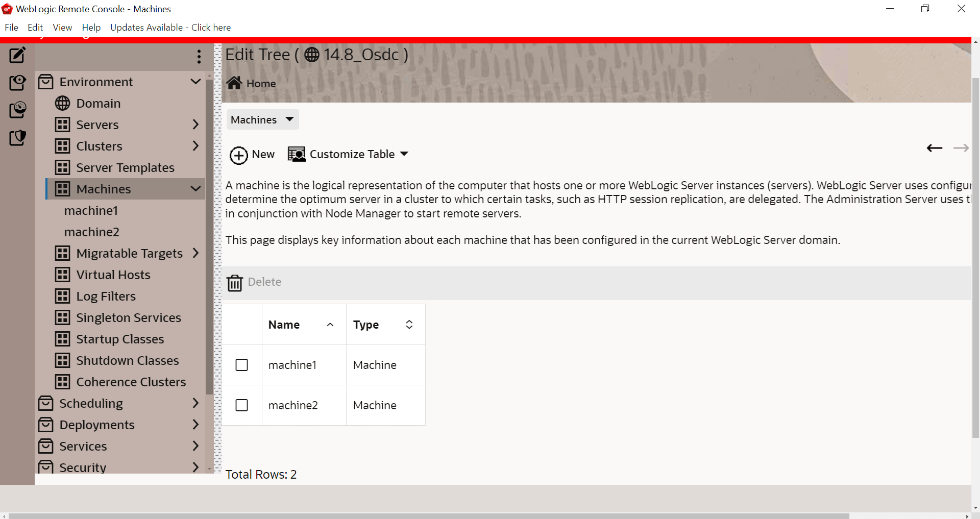Click the Customize Table icon
This screenshot has width=980, height=519.
pyautogui.click(x=297, y=154)
